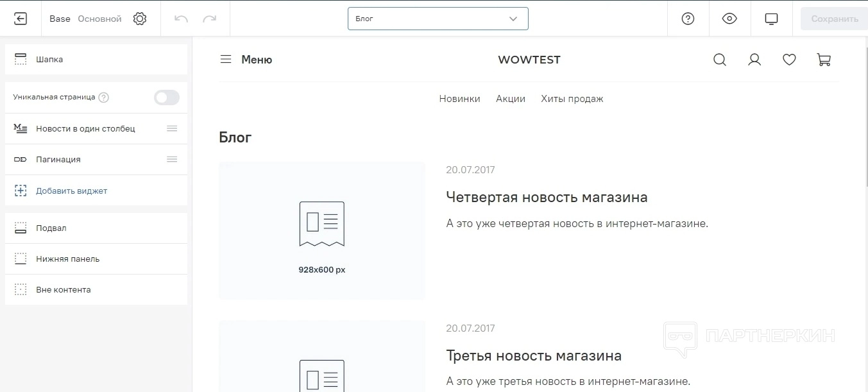Open user account profile icon
The width and height of the screenshot is (868, 392).
[754, 60]
